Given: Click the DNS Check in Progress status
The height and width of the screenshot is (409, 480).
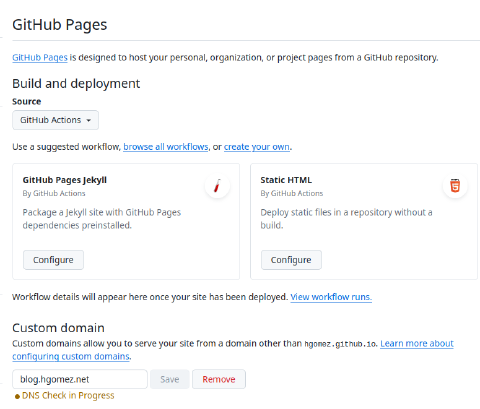Looking at the screenshot, I should coord(68,396).
